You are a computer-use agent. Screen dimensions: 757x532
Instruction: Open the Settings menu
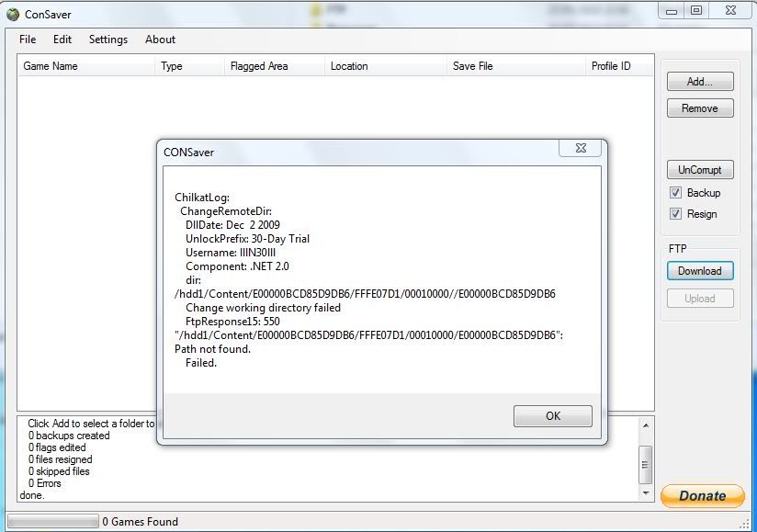[x=107, y=40]
